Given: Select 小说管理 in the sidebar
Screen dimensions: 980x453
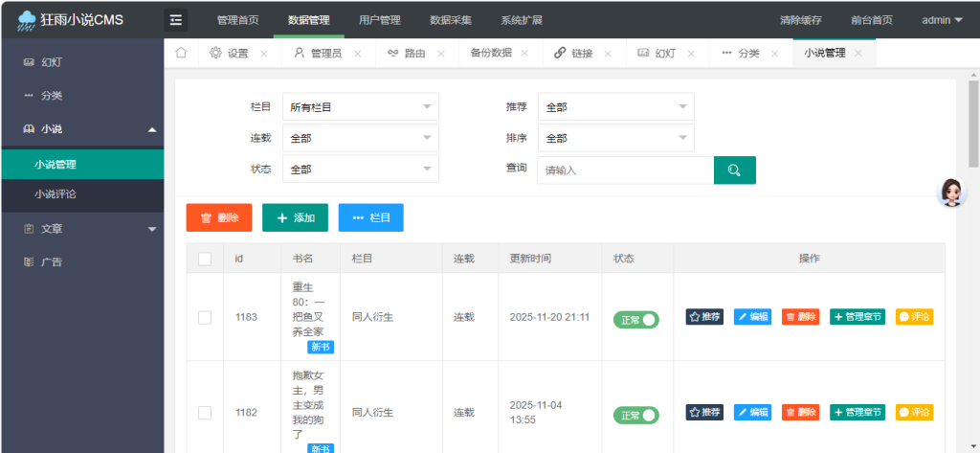Looking at the screenshot, I should click(x=82, y=165).
